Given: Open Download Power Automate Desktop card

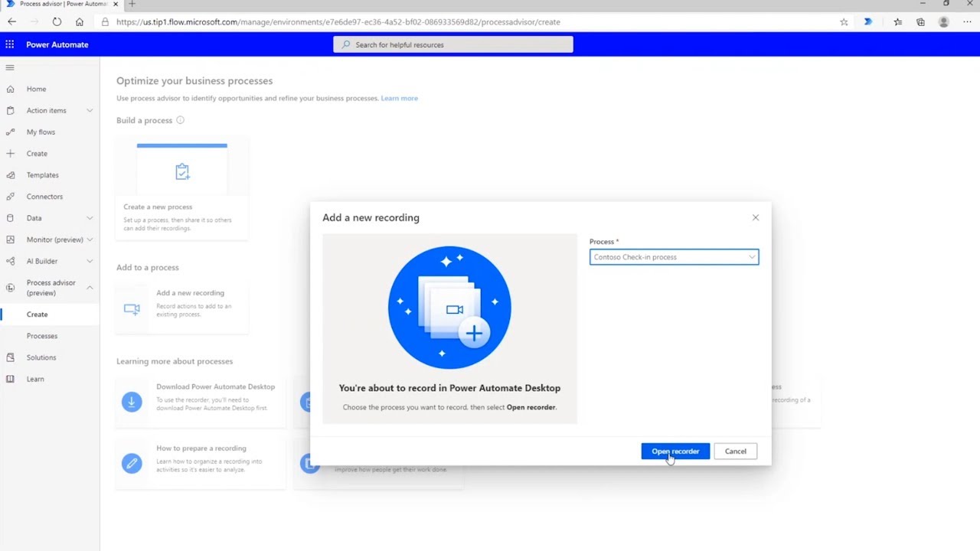Looking at the screenshot, I should (201, 401).
